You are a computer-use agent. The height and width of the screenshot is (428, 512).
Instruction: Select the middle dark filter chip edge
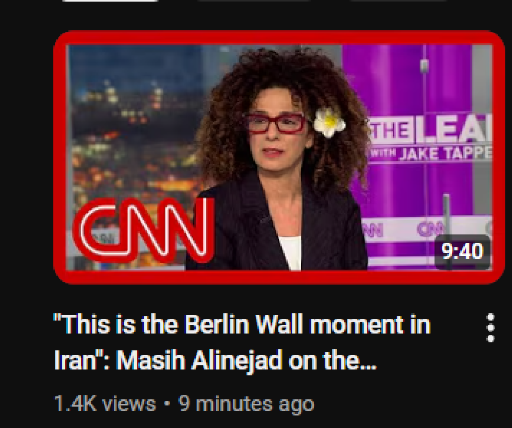pyautogui.click(x=254, y=1)
